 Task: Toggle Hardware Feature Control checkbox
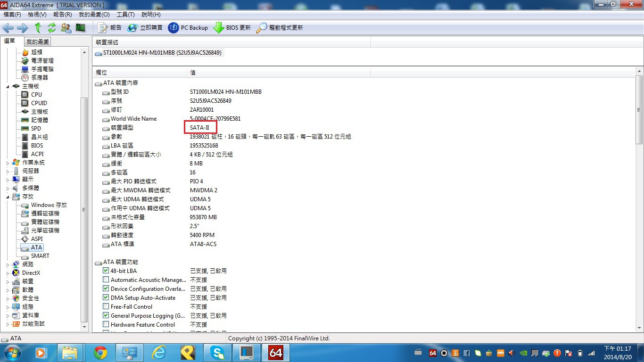pyautogui.click(x=106, y=325)
